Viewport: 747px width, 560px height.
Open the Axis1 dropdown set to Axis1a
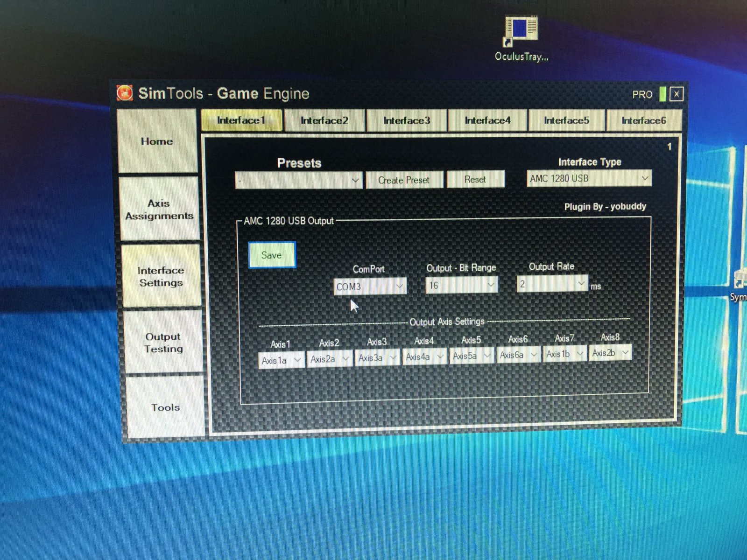(x=281, y=360)
